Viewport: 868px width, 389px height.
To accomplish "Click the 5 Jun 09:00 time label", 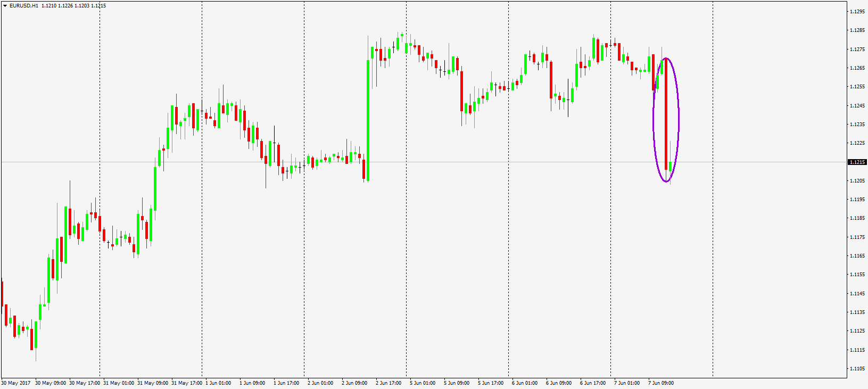I will pos(457,383).
